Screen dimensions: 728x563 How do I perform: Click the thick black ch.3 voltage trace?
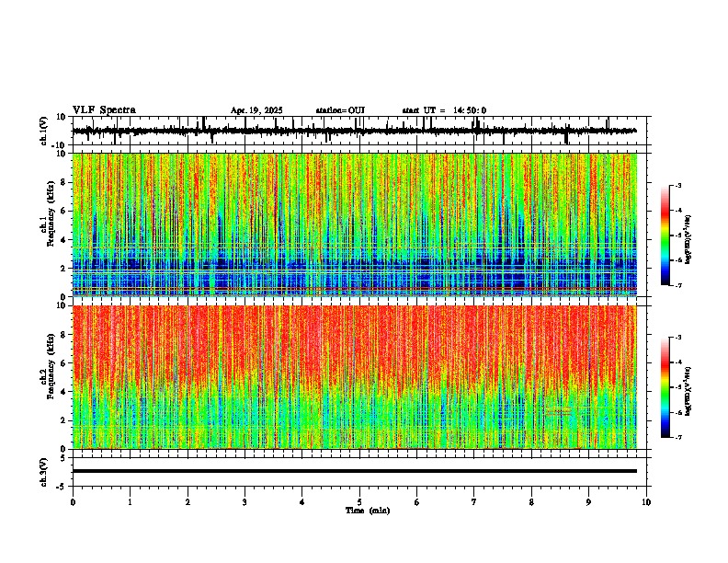[x=355, y=471]
